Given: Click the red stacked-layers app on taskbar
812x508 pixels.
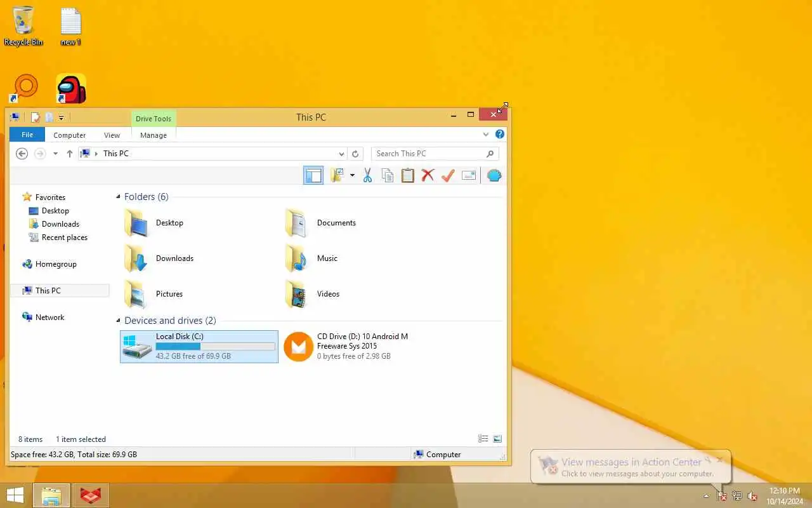Looking at the screenshot, I should coord(91,495).
